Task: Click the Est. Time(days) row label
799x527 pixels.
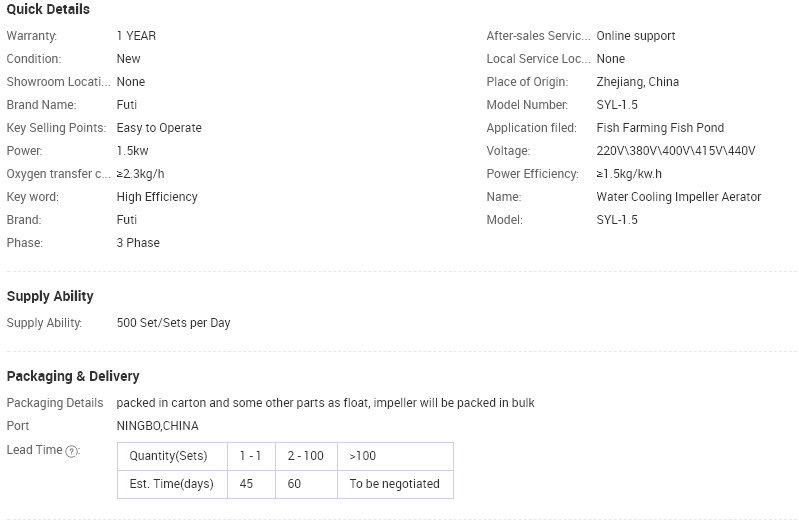Action: (x=172, y=484)
